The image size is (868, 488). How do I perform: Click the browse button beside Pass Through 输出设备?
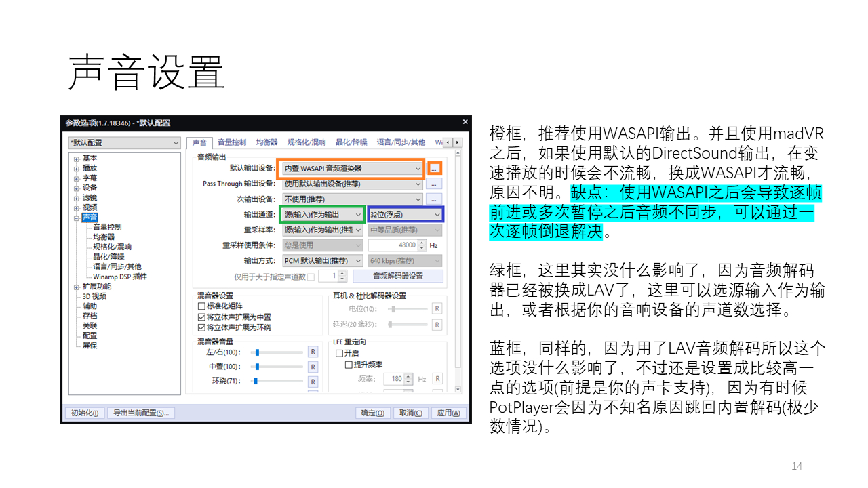tap(434, 184)
